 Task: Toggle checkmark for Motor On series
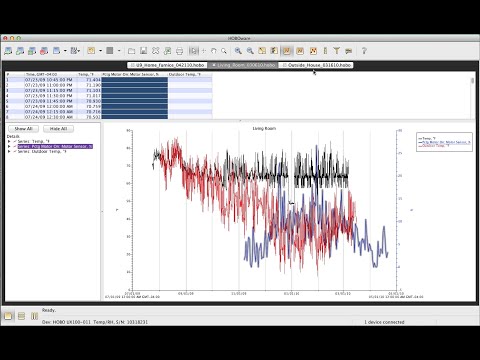pyautogui.click(x=15, y=146)
